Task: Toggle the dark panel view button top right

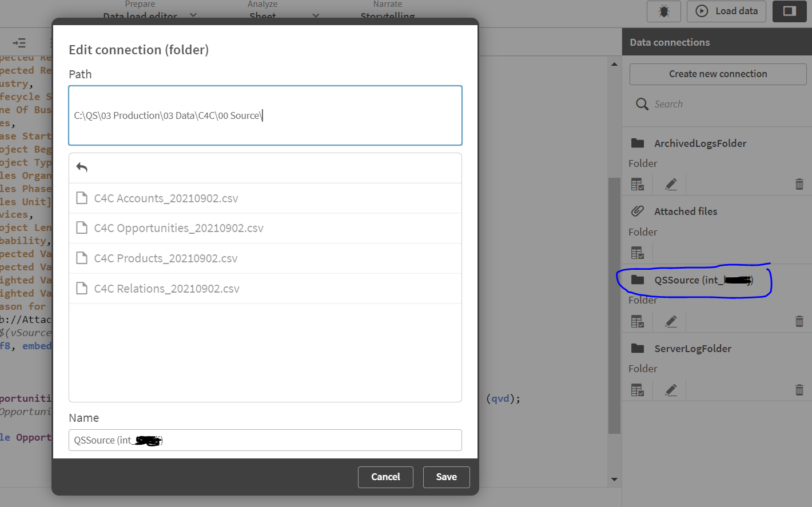Action: click(789, 11)
